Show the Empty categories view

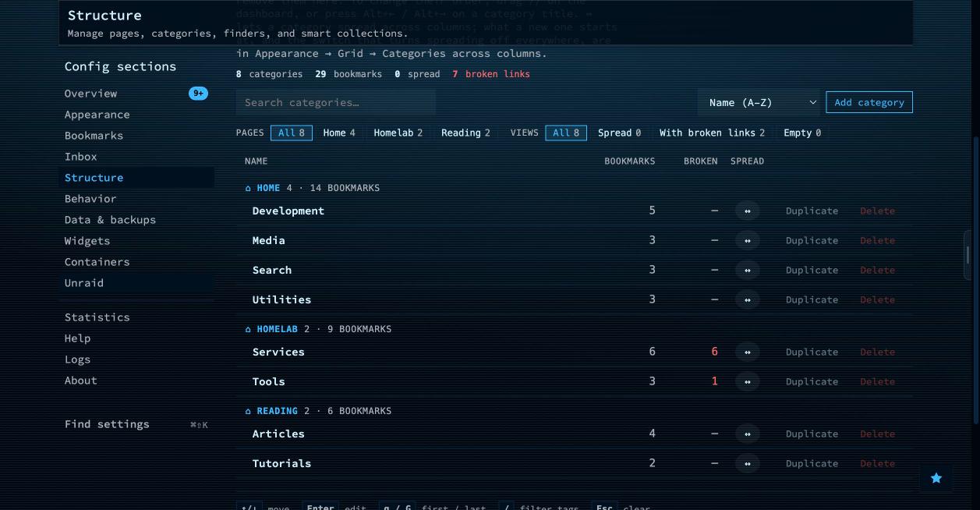[802, 133]
